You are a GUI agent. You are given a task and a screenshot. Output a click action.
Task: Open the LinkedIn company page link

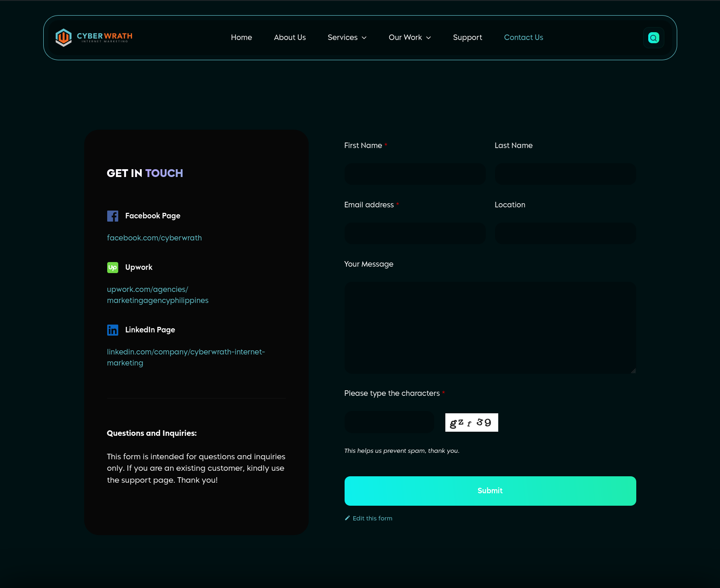tap(185, 357)
